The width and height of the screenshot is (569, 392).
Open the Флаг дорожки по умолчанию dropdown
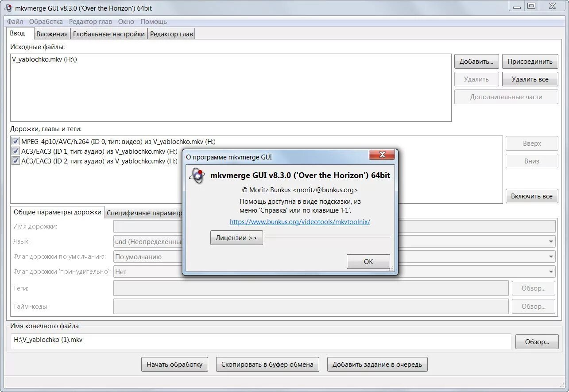click(551, 256)
